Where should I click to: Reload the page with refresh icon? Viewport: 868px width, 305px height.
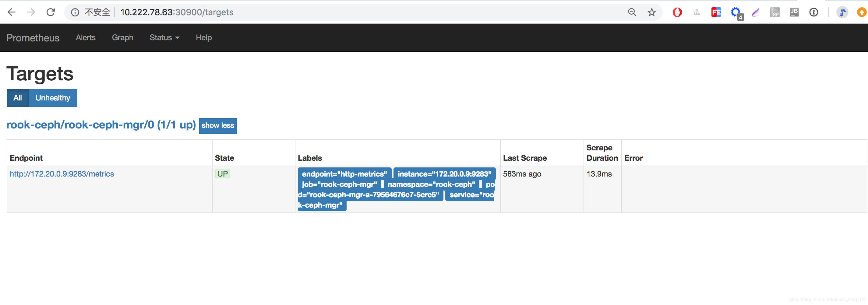[51, 12]
